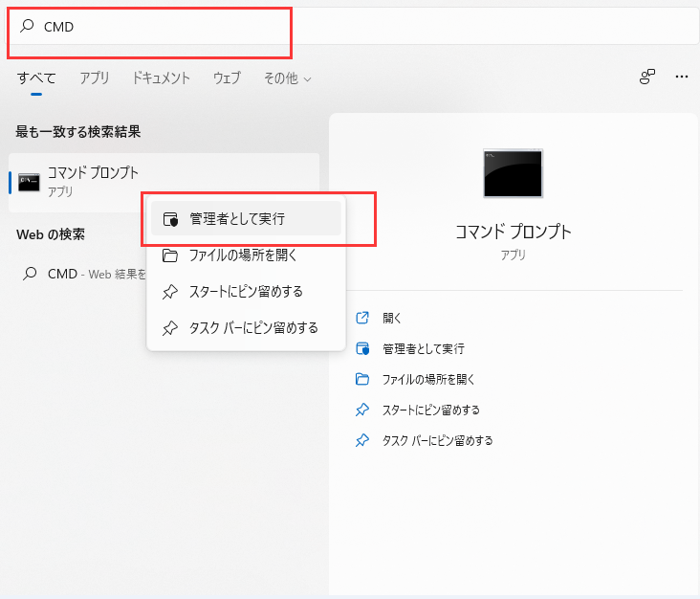The width and height of the screenshot is (700, 599).
Task: Click the folder icon for ファイルの場所を開く in right pane
Action: [362, 379]
